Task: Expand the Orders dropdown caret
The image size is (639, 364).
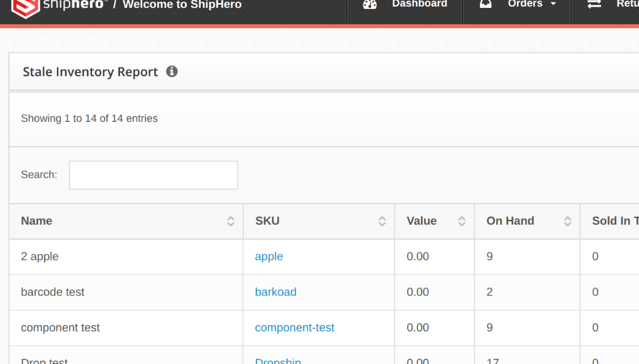Action: [x=553, y=5]
